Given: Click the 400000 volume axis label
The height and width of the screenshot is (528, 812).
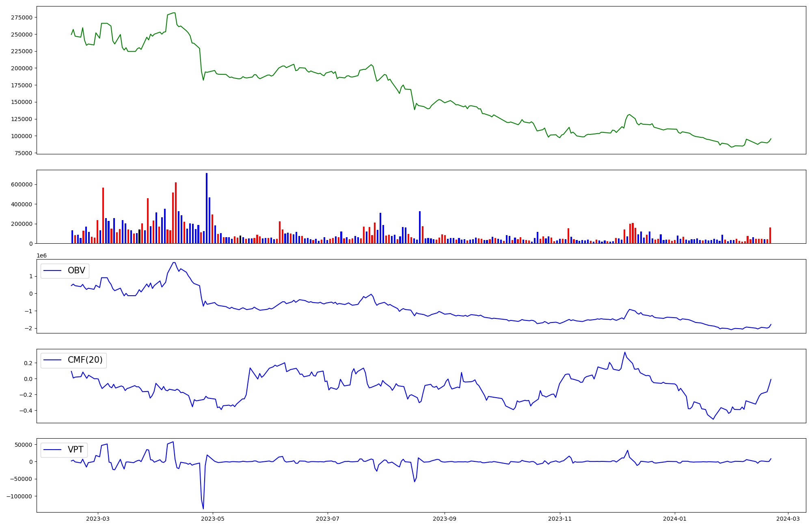Looking at the screenshot, I should (x=22, y=204).
